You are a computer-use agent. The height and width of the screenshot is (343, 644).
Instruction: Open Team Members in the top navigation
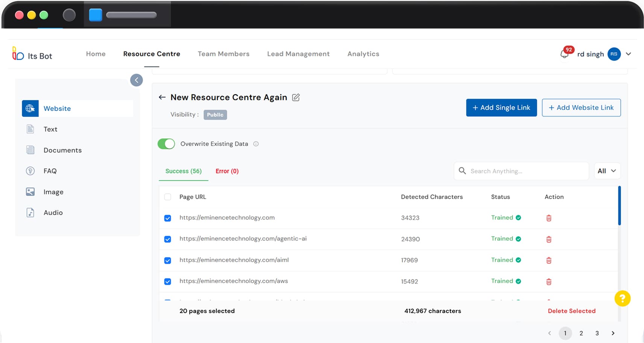(223, 54)
